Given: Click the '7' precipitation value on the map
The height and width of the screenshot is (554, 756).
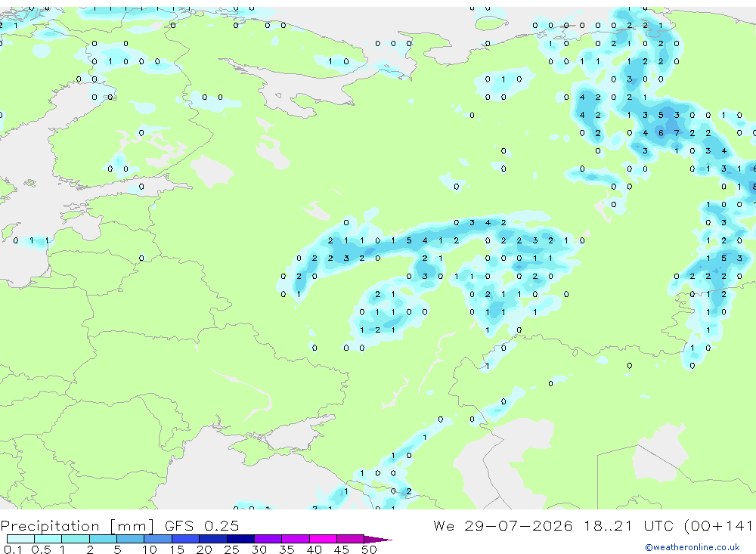Looking at the screenshot, I should point(677,132).
